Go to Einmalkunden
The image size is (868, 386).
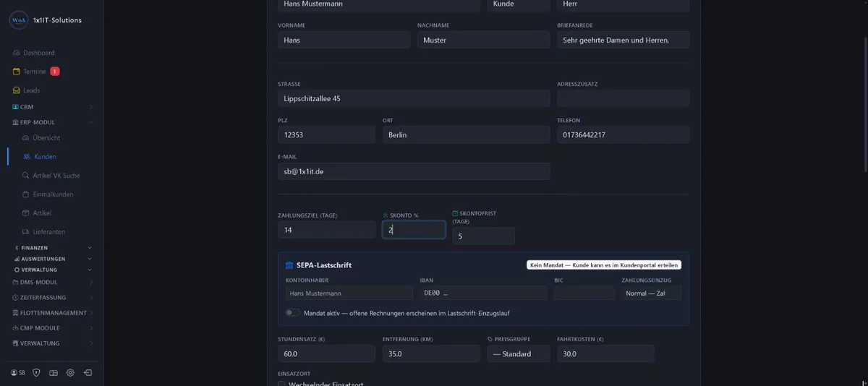53,194
